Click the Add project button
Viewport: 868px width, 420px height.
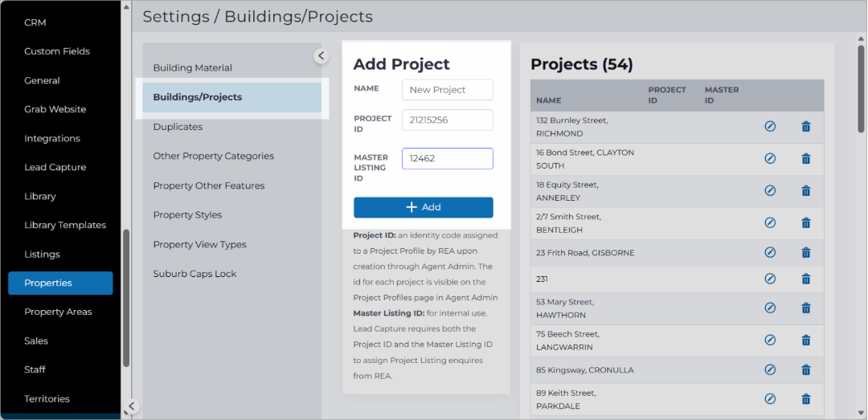(424, 207)
